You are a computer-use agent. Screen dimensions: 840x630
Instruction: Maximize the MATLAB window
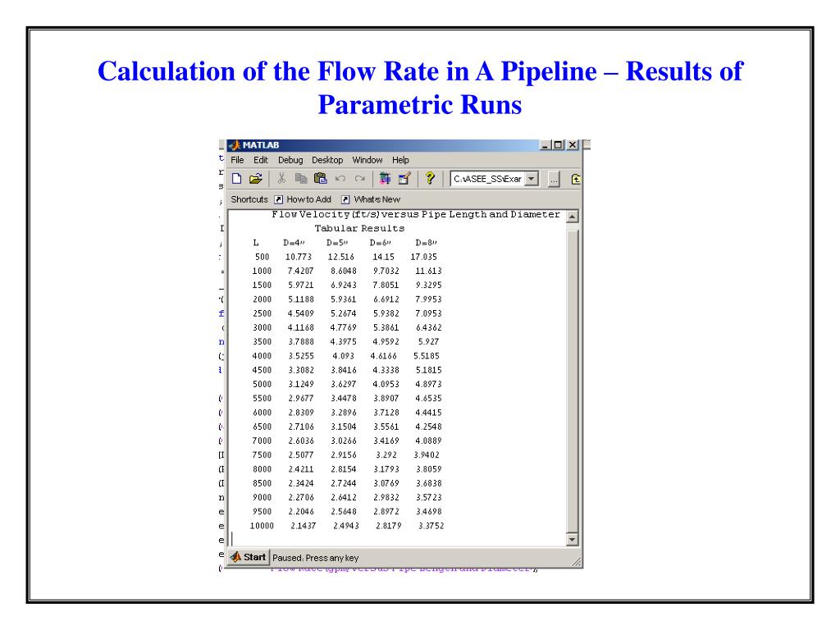558,145
